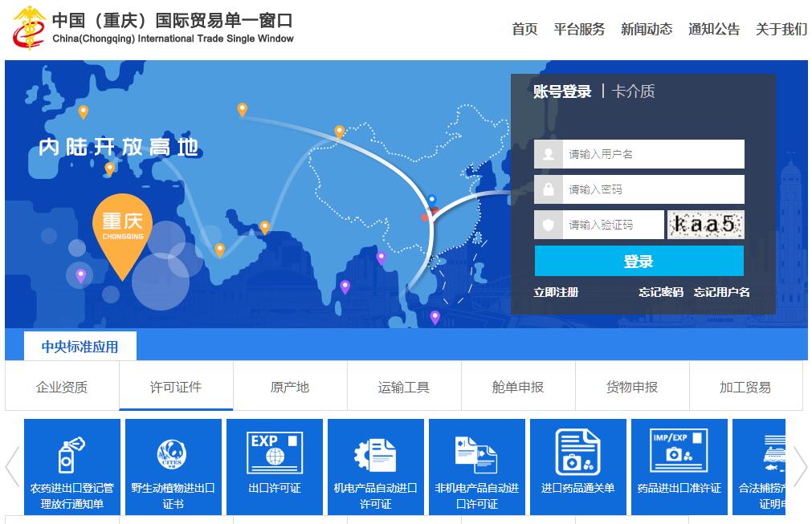Image resolution: width=812 pixels, height=524 pixels.
Task: Open the wildlife CITES certificate icon
Action: 173,457
